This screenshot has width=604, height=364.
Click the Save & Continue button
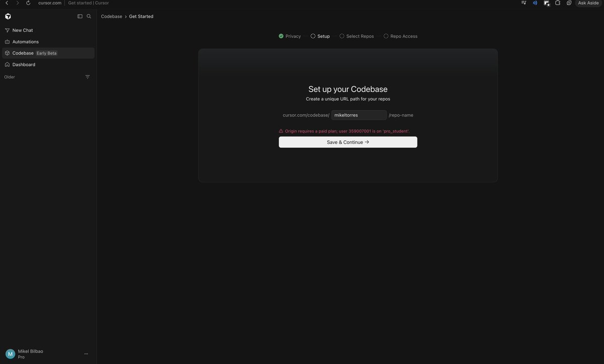(x=348, y=142)
